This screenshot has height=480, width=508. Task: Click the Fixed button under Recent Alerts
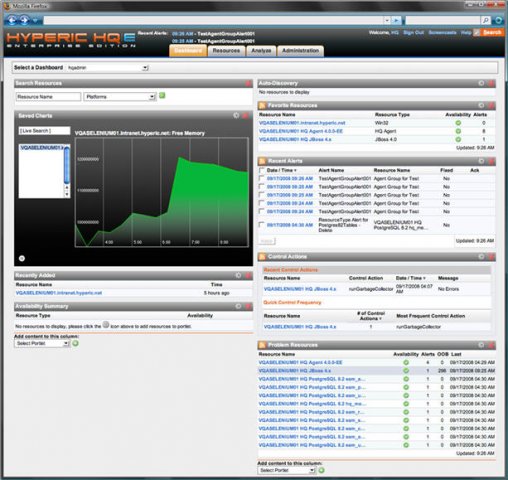click(267, 241)
